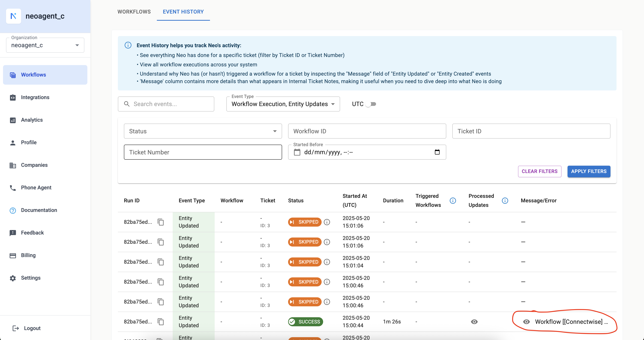Show Workflow Connectwise message via eye icon
This screenshot has height=340, width=644.
(x=526, y=322)
